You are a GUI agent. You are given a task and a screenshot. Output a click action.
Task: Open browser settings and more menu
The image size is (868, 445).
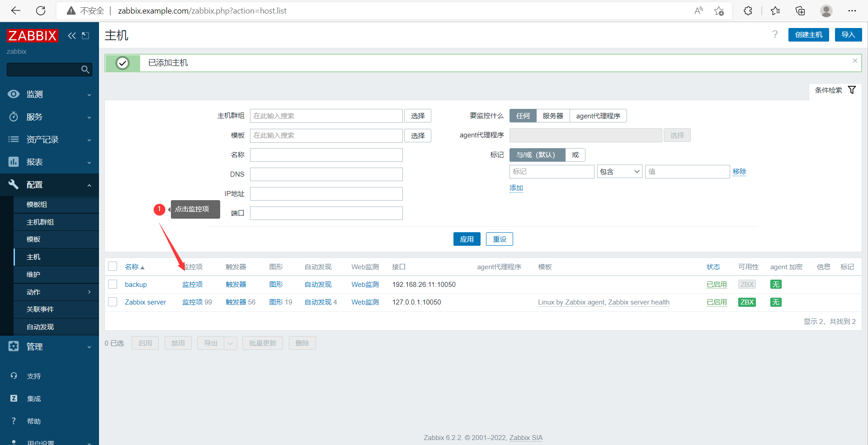(852, 11)
